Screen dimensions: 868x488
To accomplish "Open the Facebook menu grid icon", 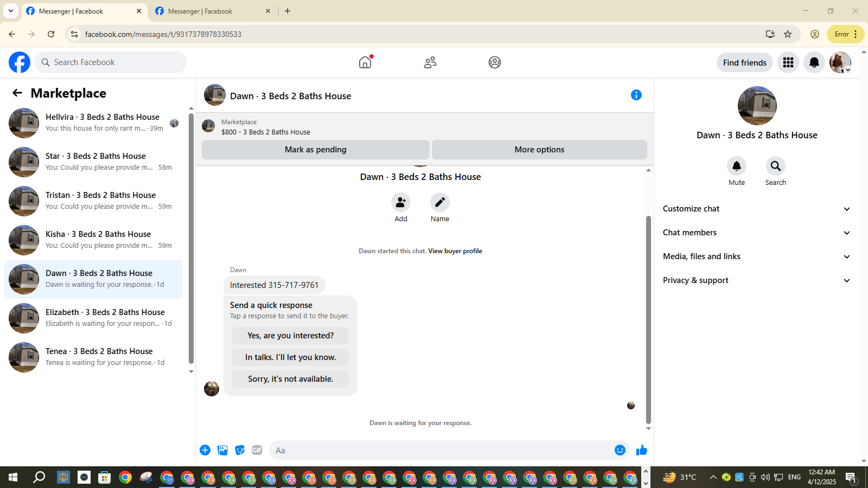I will (788, 62).
